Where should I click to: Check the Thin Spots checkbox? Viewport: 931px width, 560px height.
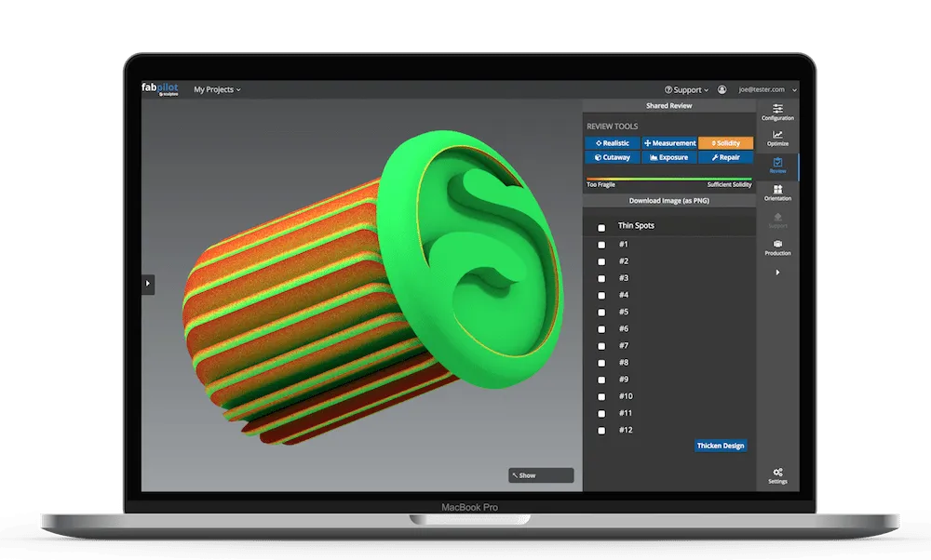click(600, 228)
